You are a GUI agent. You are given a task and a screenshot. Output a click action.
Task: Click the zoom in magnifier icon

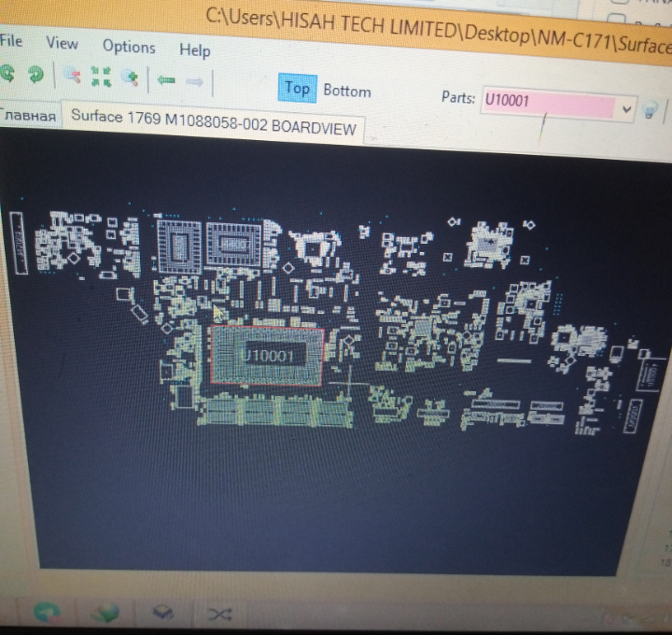pos(130,78)
